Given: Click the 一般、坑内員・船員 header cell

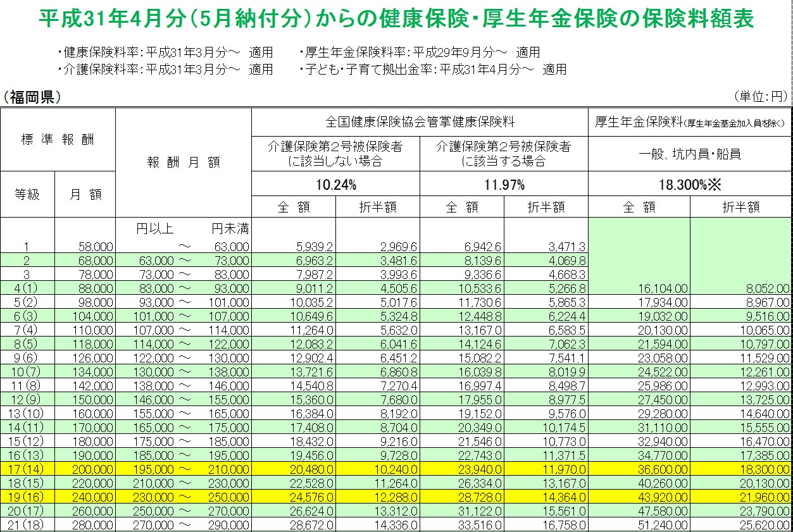Looking at the screenshot, I should (x=690, y=154).
